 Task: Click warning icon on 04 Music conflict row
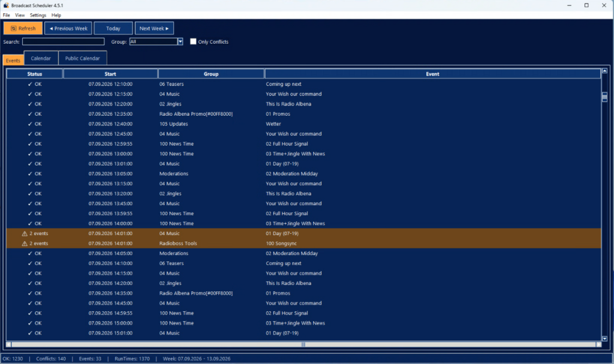click(x=25, y=233)
